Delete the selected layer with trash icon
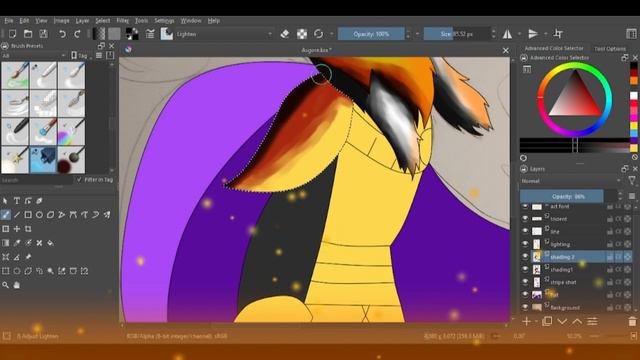Screen dimensions: 640x360 point(632,322)
